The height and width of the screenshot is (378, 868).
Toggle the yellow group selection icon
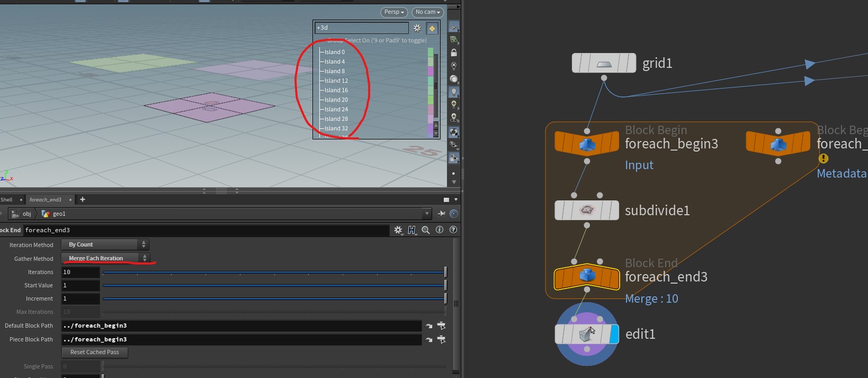432,28
